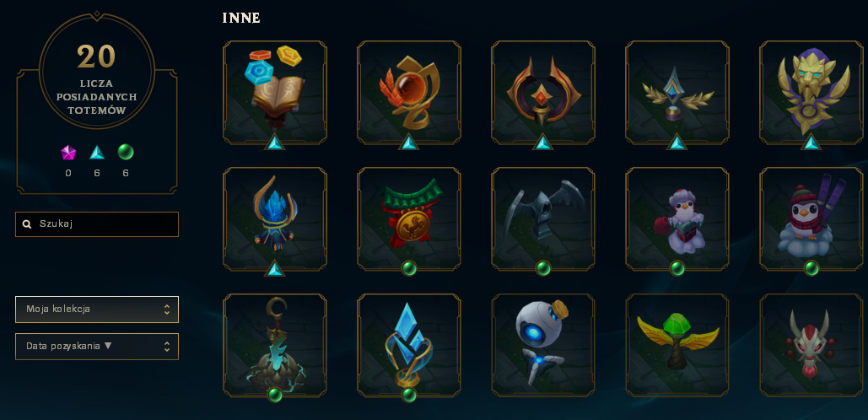Screen dimensions: 868x420
Task: Select the horned demon mask ward
Action: coord(811,345)
